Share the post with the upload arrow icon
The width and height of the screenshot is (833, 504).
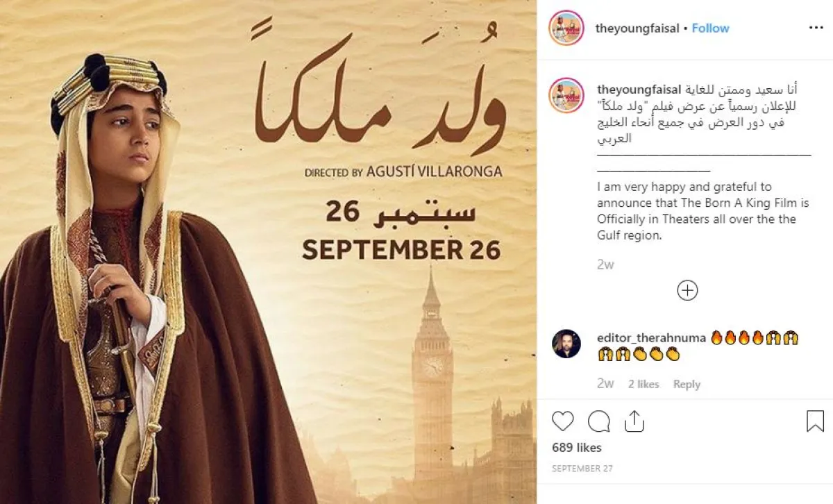pyautogui.click(x=634, y=421)
